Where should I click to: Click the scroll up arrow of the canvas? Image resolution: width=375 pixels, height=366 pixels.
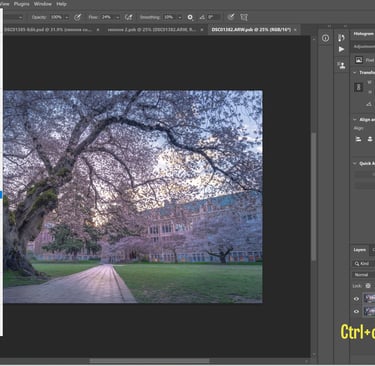coord(314,39)
